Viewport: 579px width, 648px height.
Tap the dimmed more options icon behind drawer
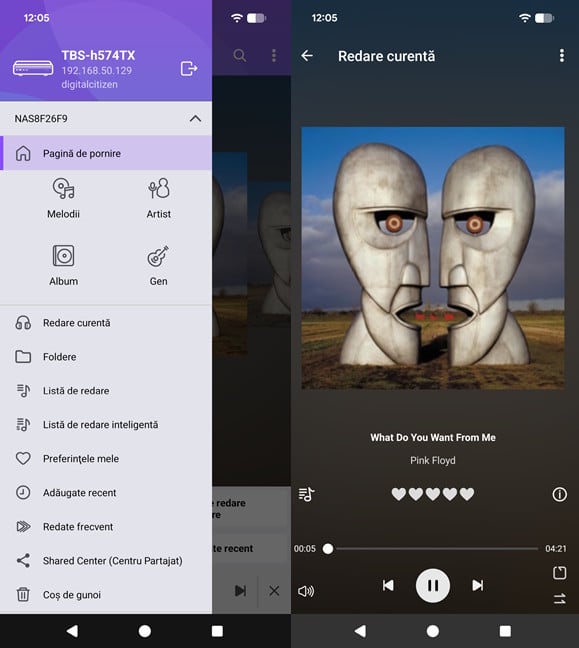point(274,55)
